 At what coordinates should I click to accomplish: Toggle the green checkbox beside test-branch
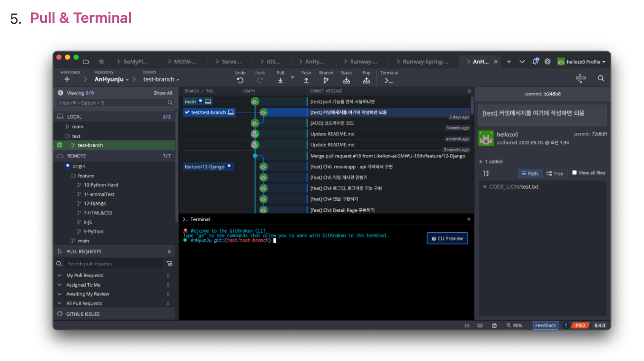pyautogui.click(x=59, y=145)
